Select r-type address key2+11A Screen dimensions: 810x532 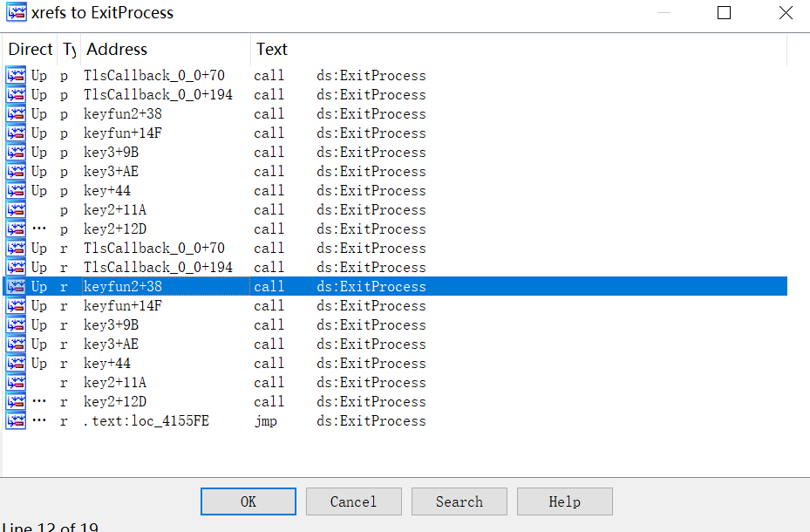[115, 382]
